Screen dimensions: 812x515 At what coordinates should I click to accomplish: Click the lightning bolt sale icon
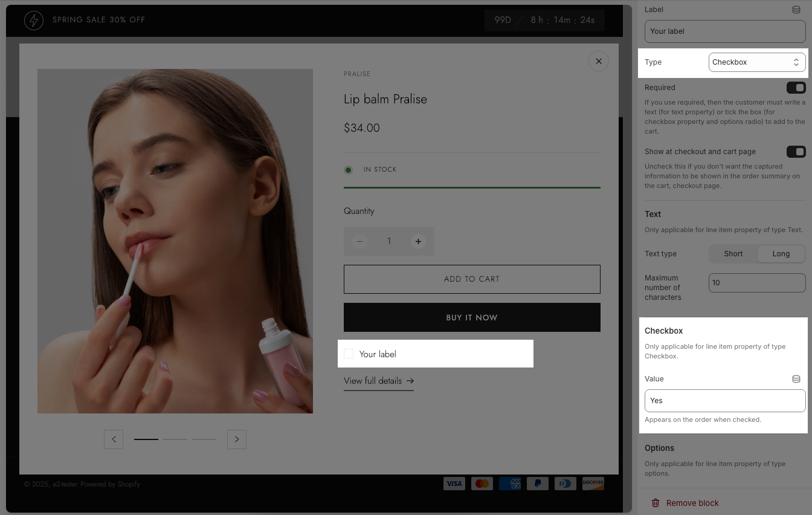[x=34, y=20]
